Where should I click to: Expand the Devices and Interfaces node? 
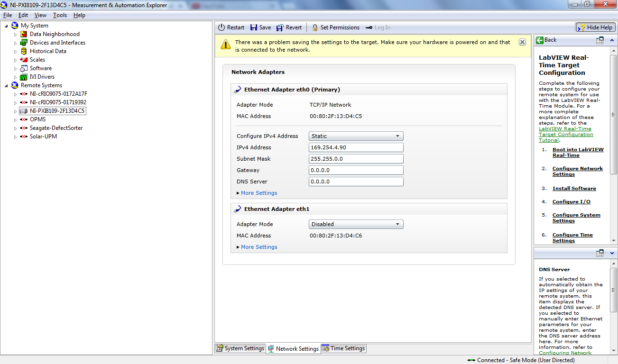[x=15, y=43]
